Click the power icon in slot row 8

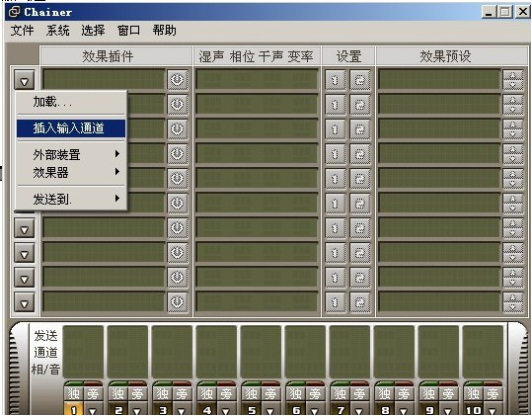(x=178, y=253)
